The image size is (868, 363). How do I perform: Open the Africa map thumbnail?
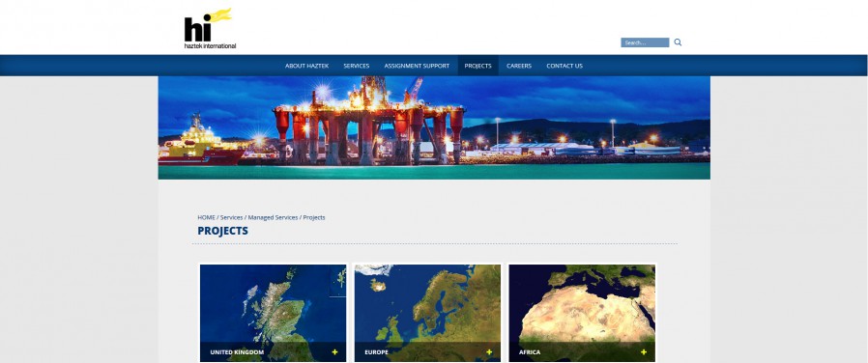(582, 313)
